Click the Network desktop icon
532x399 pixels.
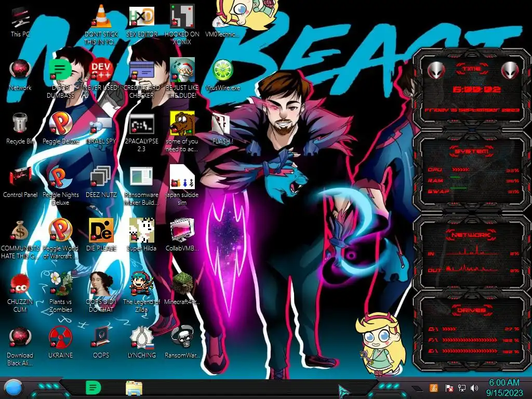point(20,75)
